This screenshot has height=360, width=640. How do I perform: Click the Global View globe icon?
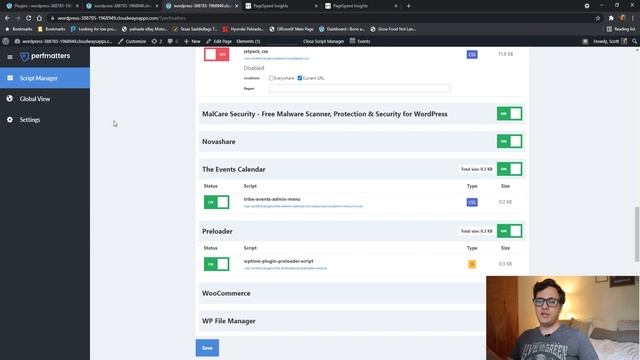[x=10, y=99]
